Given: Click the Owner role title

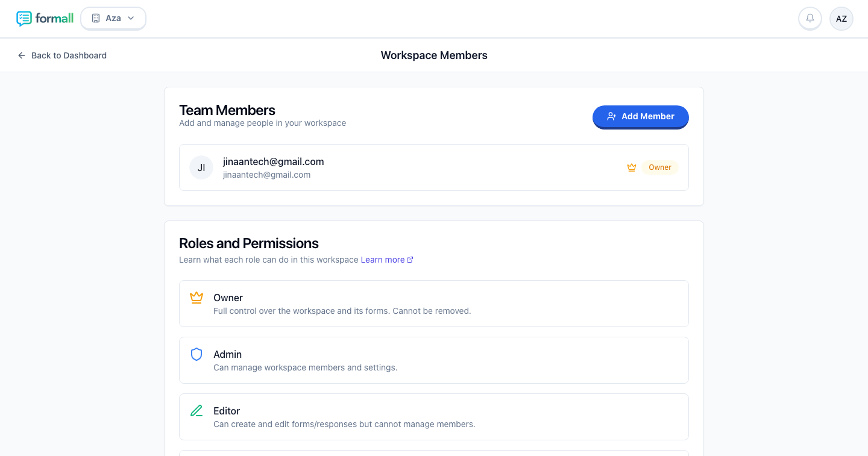Looking at the screenshot, I should click(x=228, y=298).
